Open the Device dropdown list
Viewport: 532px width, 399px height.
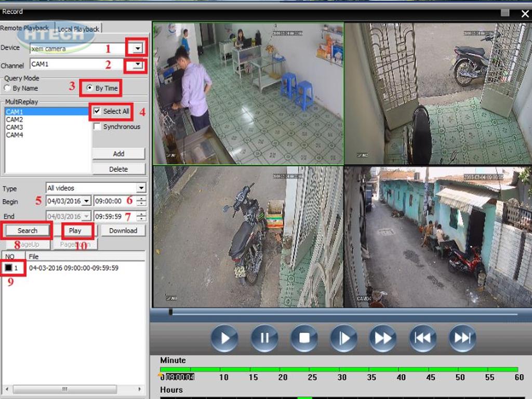(x=137, y=48)
